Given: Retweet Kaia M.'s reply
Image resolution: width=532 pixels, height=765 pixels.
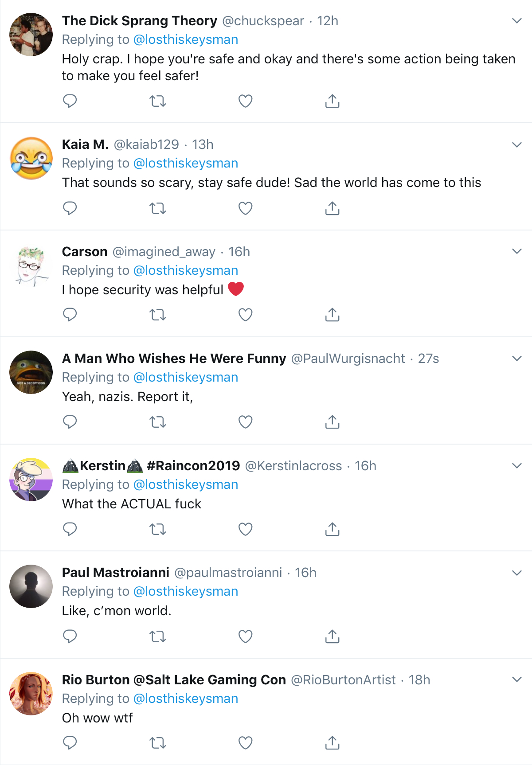Looking at the screenshot, I should pos(157,208).
